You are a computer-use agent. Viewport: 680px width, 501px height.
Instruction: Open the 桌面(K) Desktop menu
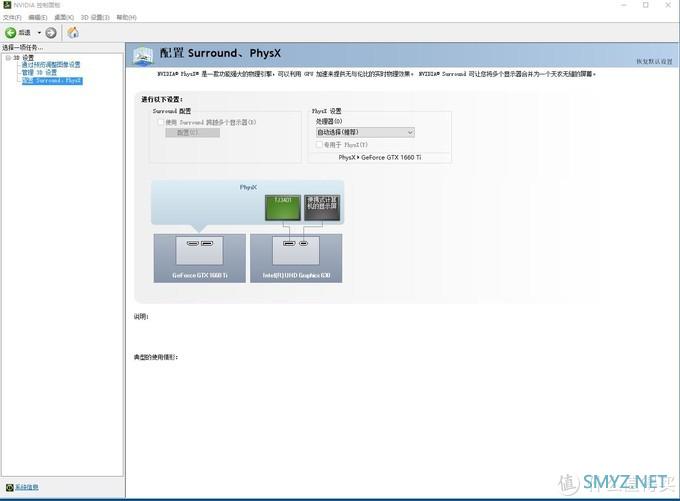click(64, 17)
